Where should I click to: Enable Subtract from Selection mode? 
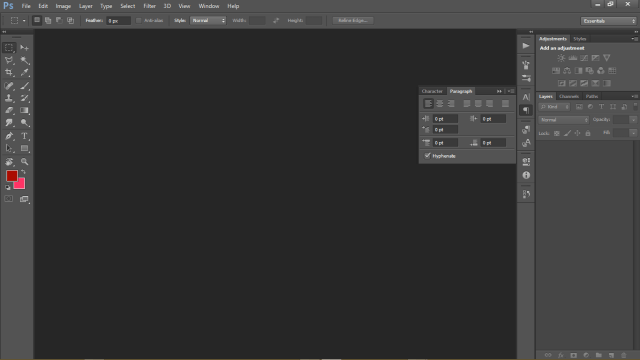point(59,20)
